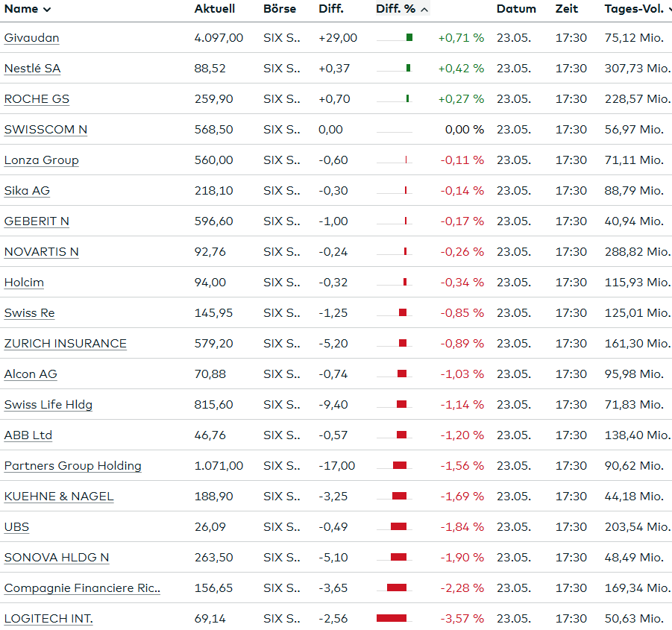Select Swisscom's price 568,50
Viewport: 672px width, 630px height.
[x=214, y=129]
